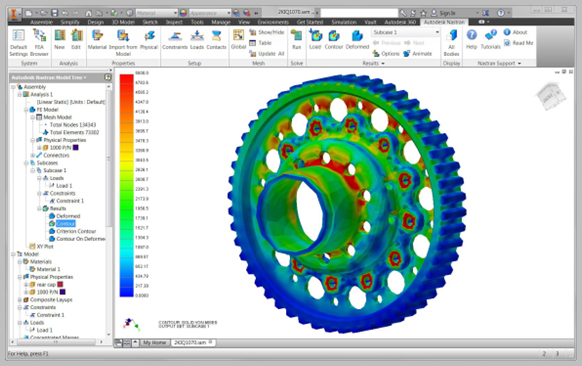Open the Sketch ribbon tab

coord(150,22)
